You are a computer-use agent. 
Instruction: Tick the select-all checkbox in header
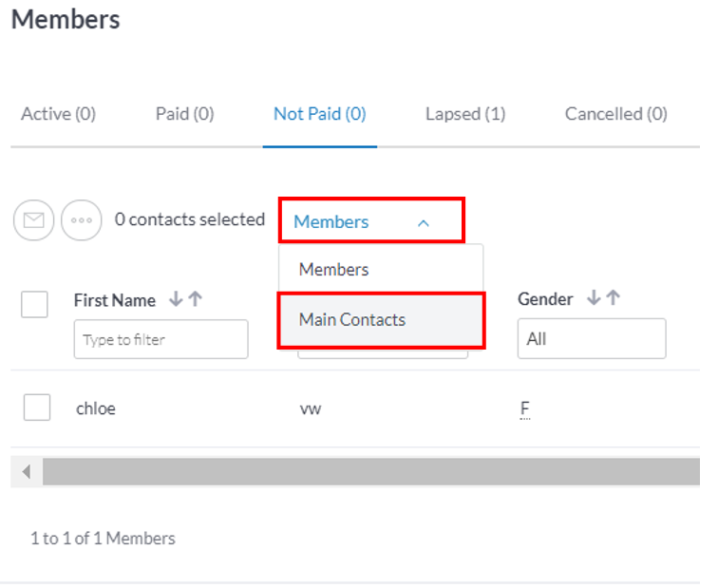(34, 304)
